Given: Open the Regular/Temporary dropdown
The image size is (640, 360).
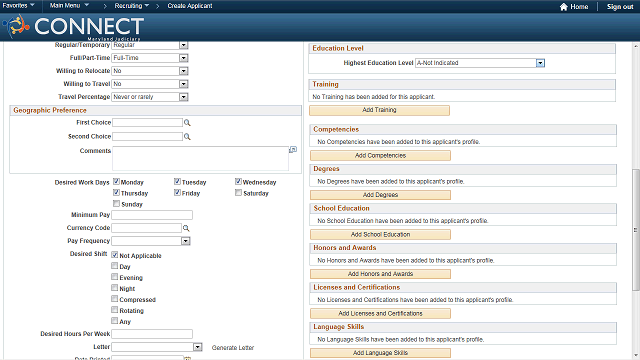Looking at the screenshot, I should coord(184,45).
